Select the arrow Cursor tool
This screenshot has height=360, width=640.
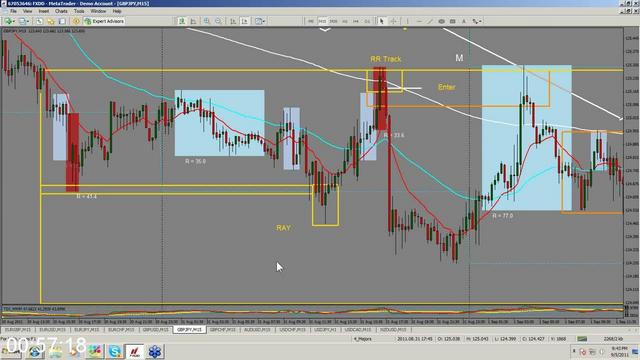[381, 21]
